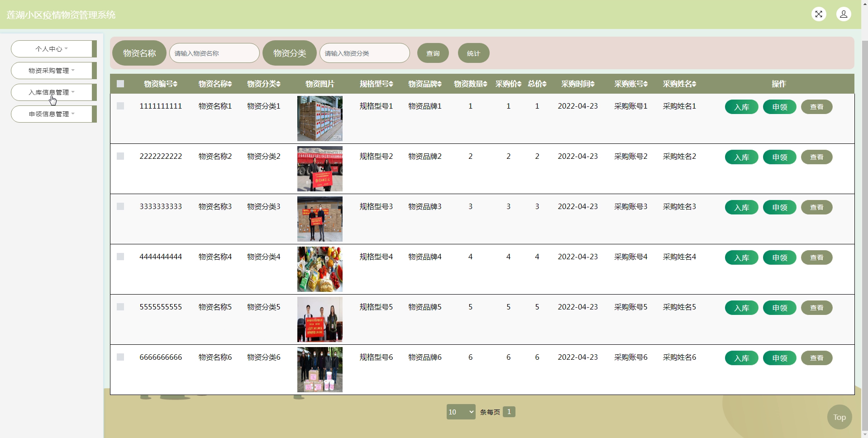Check the row for 5555555555

(x=120, y=307)
